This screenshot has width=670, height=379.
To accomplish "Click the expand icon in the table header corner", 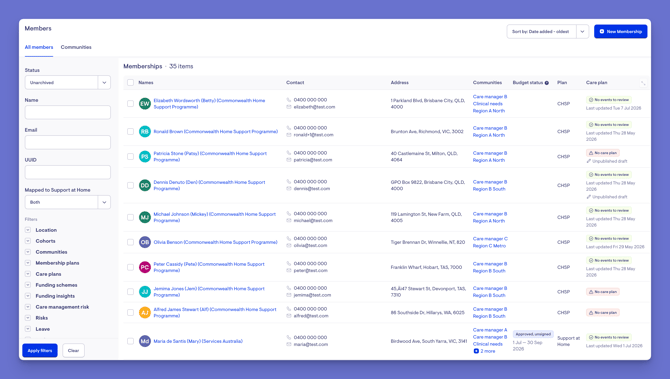I will (643, 83).
